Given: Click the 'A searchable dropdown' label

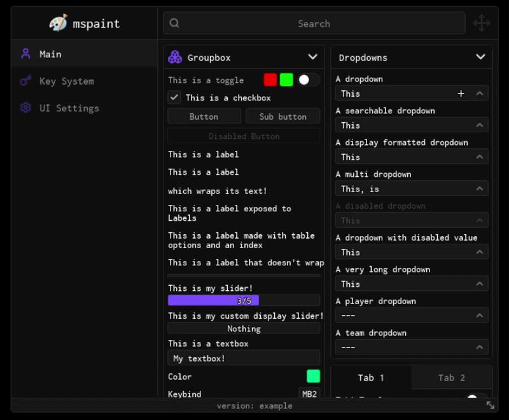Looking at the screenshot, I should [385, 111].
